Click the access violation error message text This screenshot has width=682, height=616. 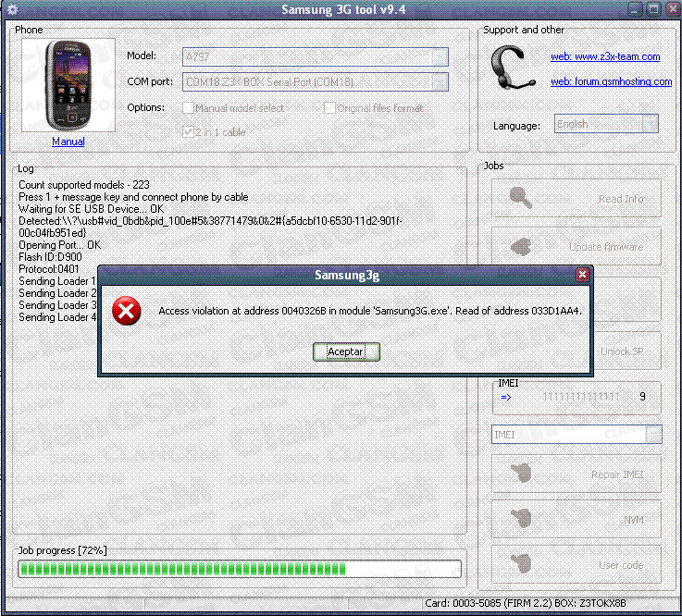click(x=370, y=311)
